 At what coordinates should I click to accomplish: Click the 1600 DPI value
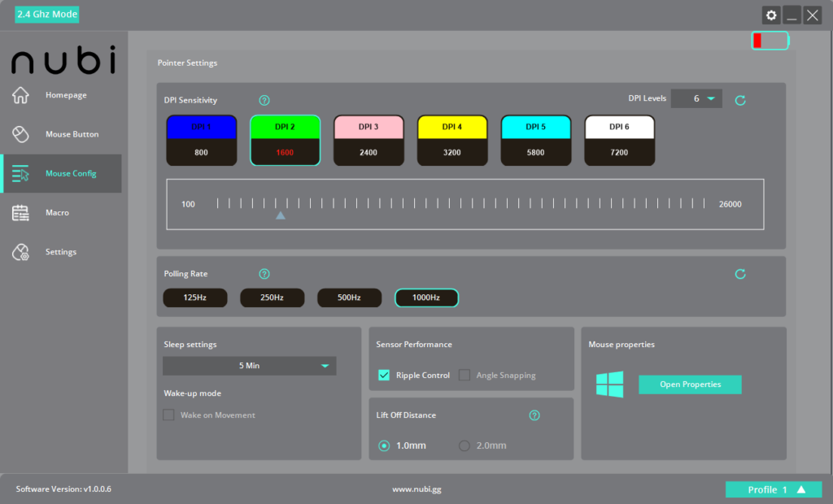pyautogui.click(x=285, y=153)
